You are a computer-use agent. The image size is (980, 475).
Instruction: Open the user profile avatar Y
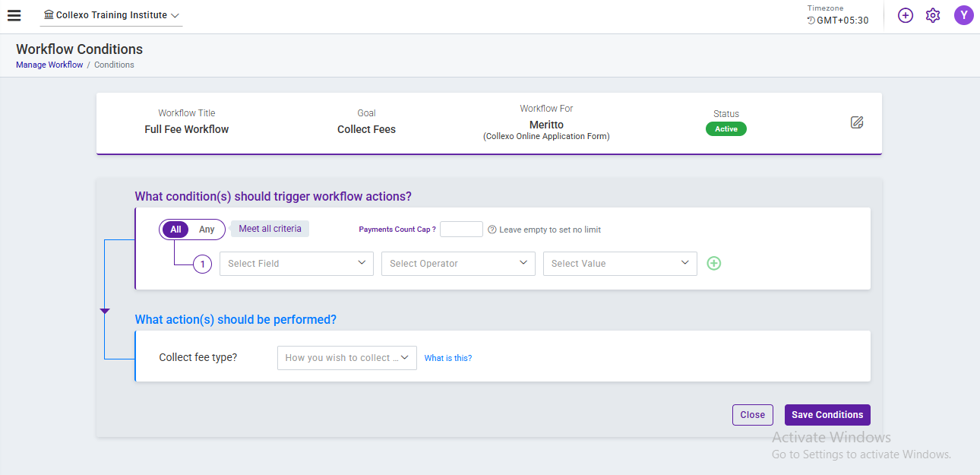coord(963,15)
